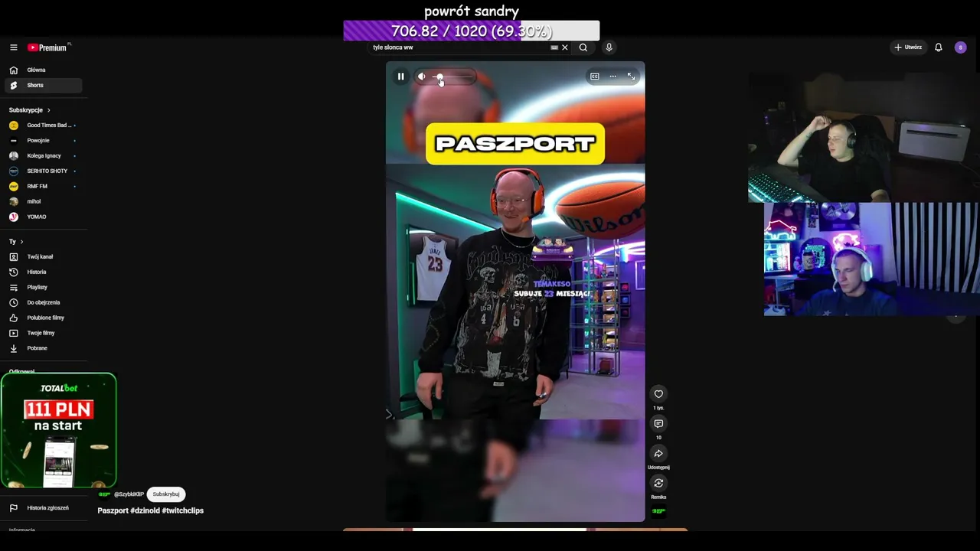The width and height of the screenshot is (980, 551).
Task: Share the Short via Udostępnij
Action: [658, 454]
